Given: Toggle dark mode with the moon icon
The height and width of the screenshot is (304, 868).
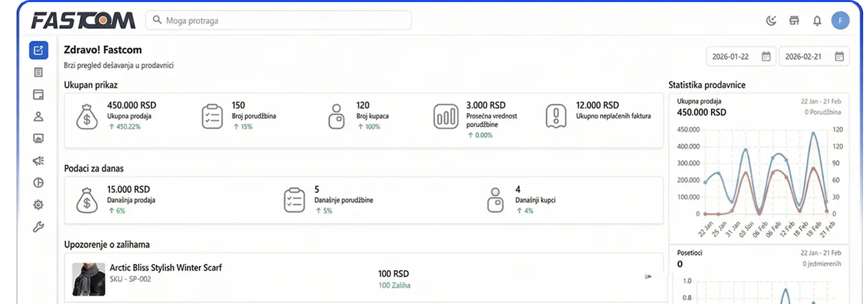Looking at the screenshot, I should click(772, 21).
